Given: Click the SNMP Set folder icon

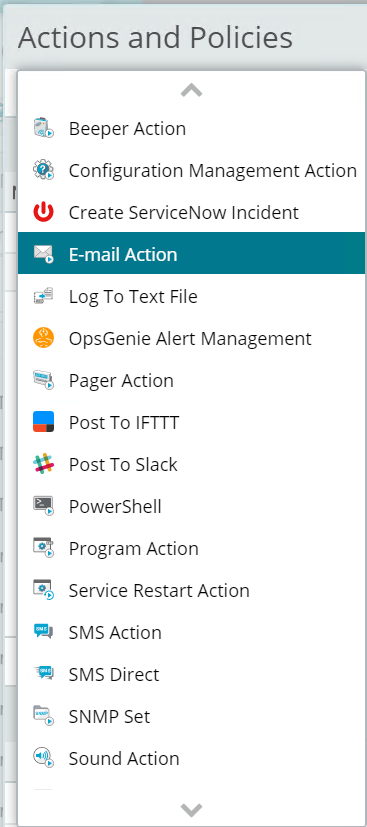Looking at the screenshot, I should tap(43, 716).
